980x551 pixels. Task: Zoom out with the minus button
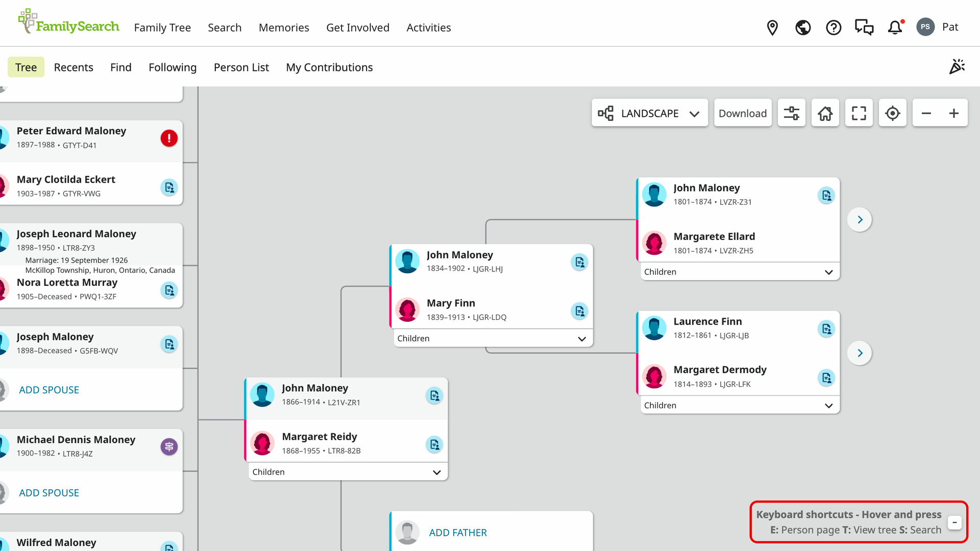point(926,113)
